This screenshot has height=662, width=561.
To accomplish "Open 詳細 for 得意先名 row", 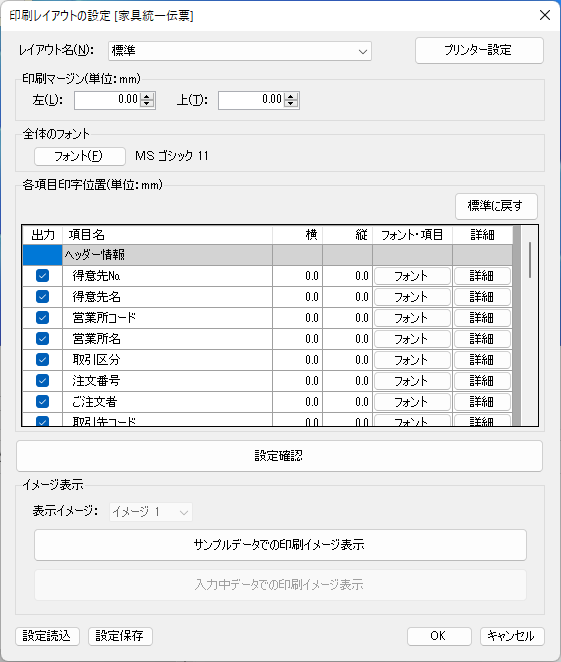I will 482,297.
